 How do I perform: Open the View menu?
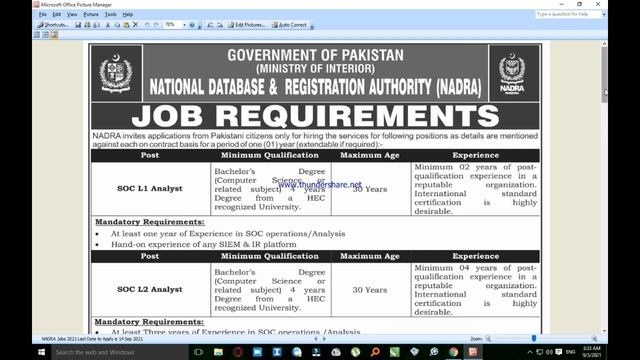[x=72, y=14]
